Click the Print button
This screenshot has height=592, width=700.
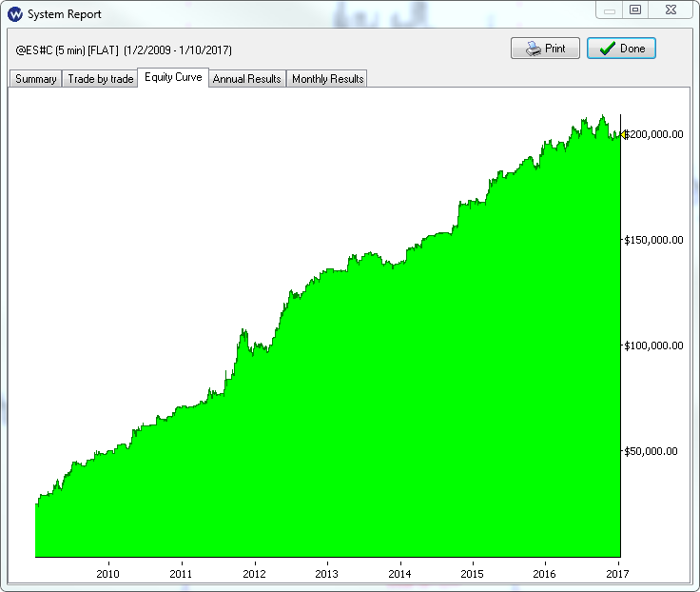[545, 49]
